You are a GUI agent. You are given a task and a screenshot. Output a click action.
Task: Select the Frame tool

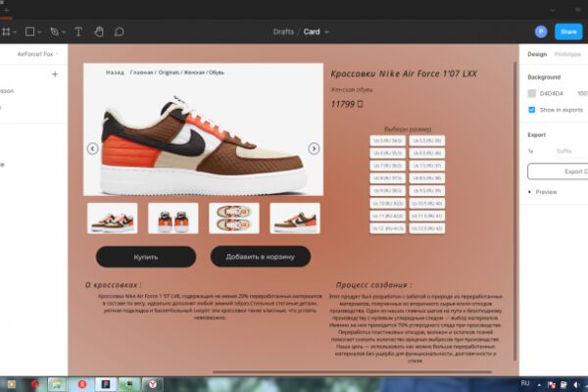5,32
